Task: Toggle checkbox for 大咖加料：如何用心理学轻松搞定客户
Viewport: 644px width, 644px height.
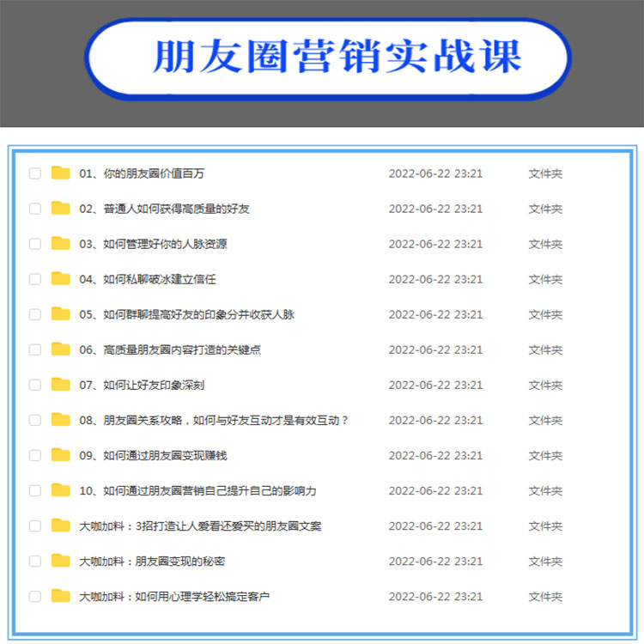Action: click(35, 596)
